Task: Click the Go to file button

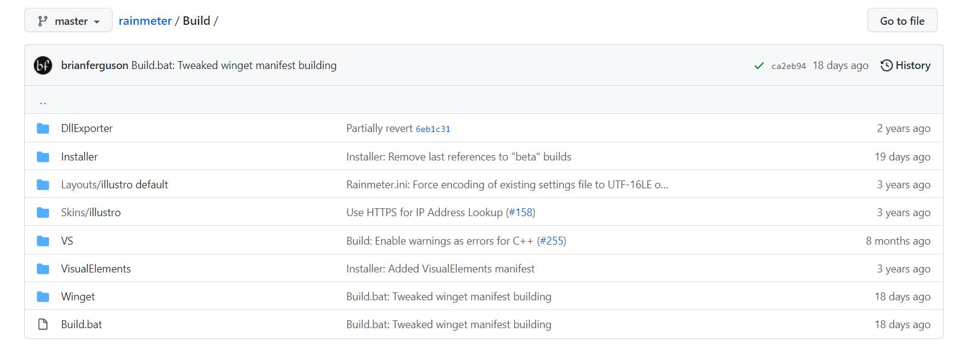Action: pyautogui.click(x=902, y=21)
